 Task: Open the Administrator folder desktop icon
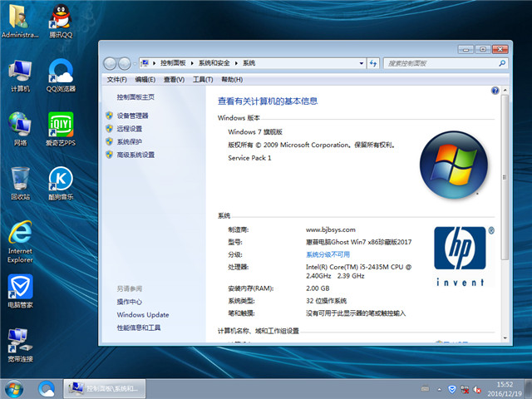click(x=20, y=20)
